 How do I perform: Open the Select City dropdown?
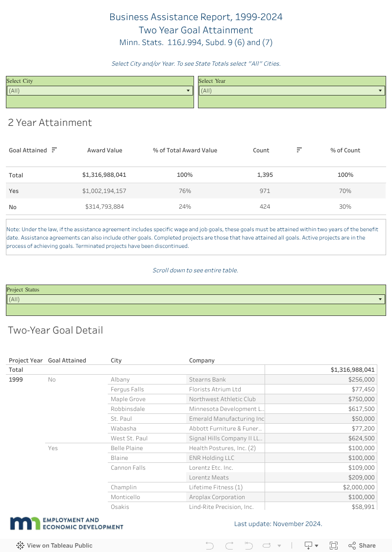coord(100,91)
